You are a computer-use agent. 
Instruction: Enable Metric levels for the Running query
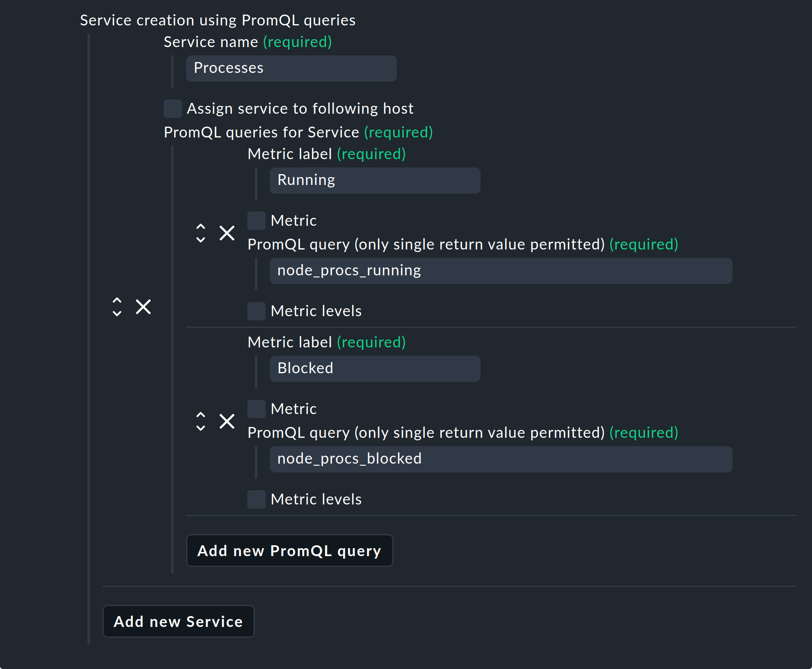(256, 311)
